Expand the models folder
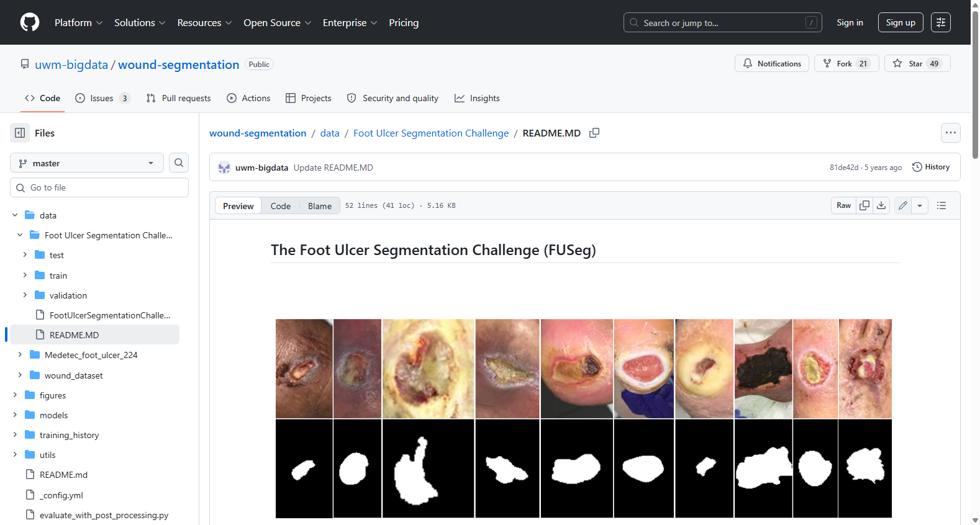 pyautogui.click(x=15, y=415)
